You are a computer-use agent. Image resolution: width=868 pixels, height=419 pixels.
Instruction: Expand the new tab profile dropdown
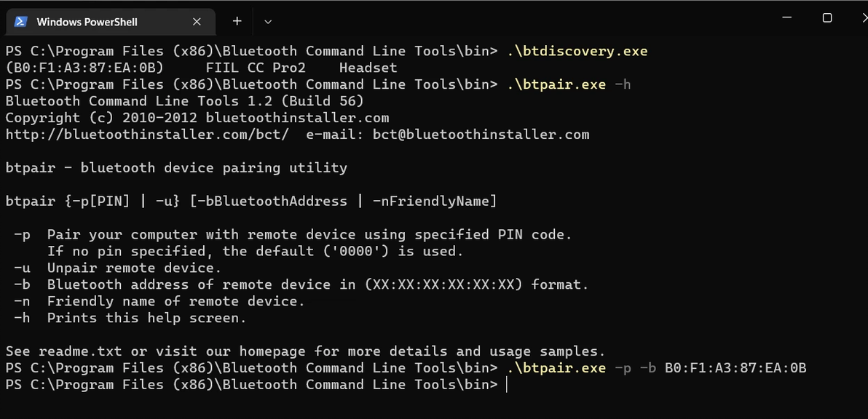(x=268, y=22)
